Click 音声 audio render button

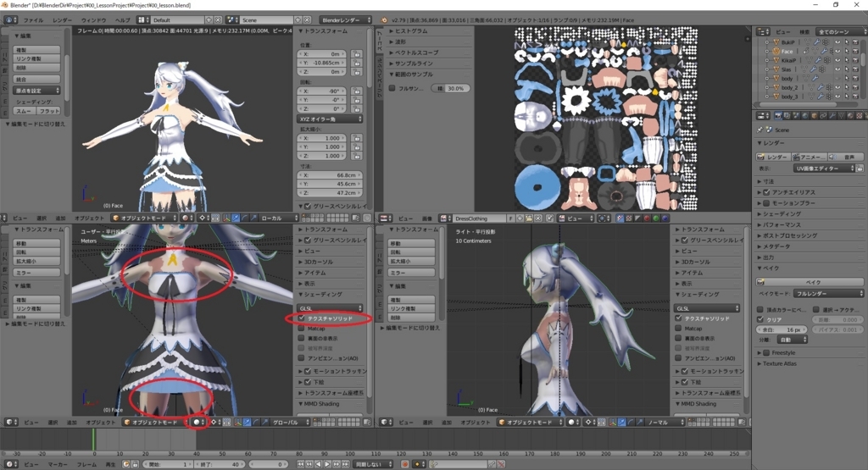pos(845,157)
